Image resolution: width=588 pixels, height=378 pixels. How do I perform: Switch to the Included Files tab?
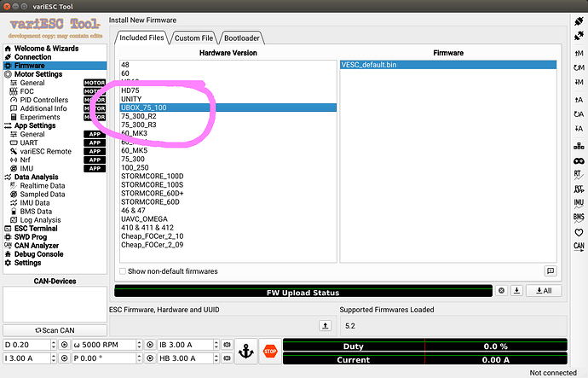coord(141,38)
